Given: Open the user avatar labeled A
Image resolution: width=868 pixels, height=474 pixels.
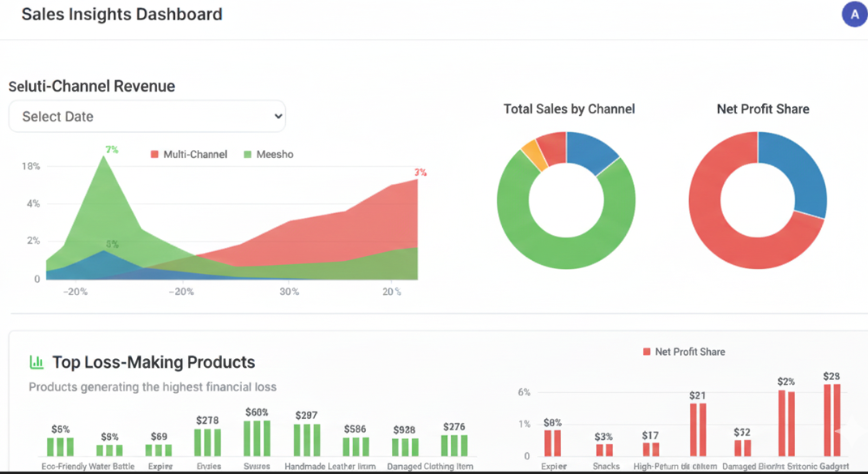Looking at the screenshot, I should click(855, 15).
